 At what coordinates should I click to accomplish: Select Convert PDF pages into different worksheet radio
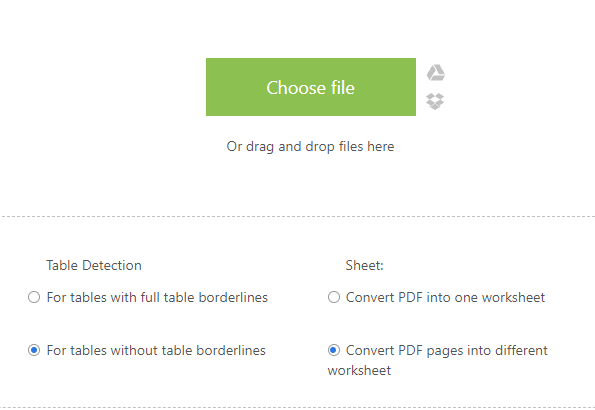coord(334,350)
